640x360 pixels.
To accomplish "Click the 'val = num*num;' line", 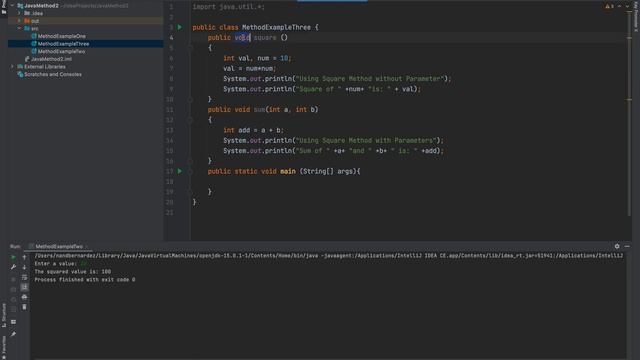I will 249,69.
